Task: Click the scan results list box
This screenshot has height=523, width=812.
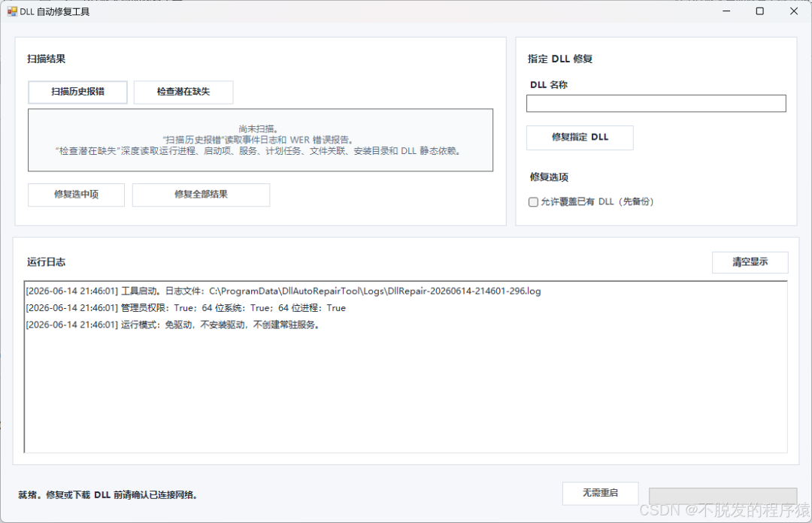Action: pyautogui.click(x=260, y=140)
